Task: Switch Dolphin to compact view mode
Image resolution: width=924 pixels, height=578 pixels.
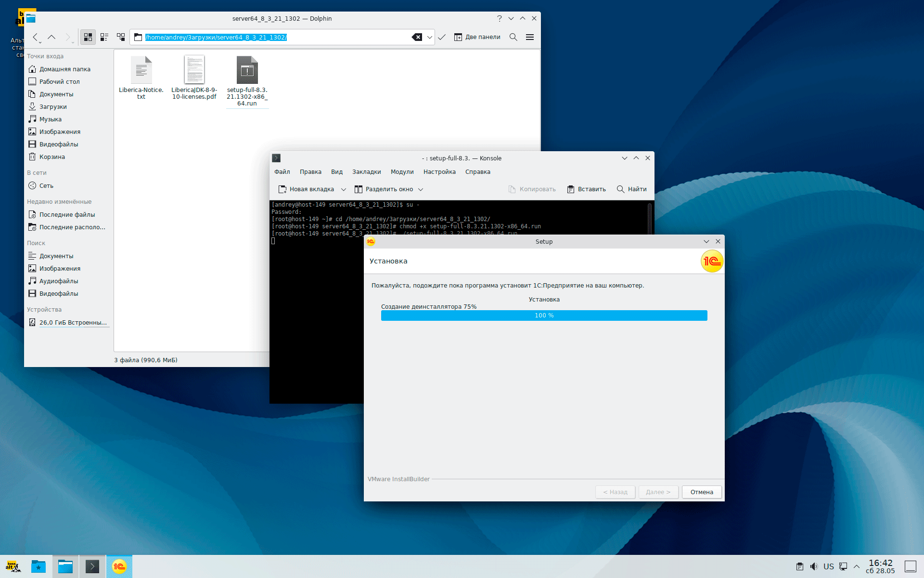Action: pyautogui.click(x=104, y=37)
